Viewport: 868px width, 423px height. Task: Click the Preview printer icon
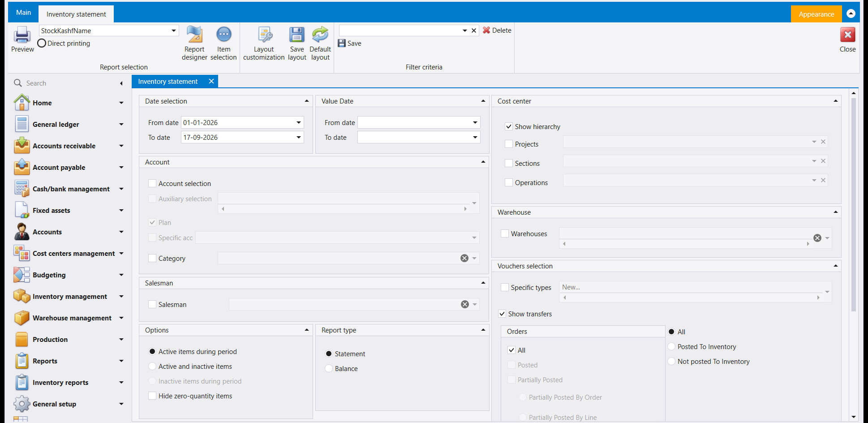click(x=22, y=35)
